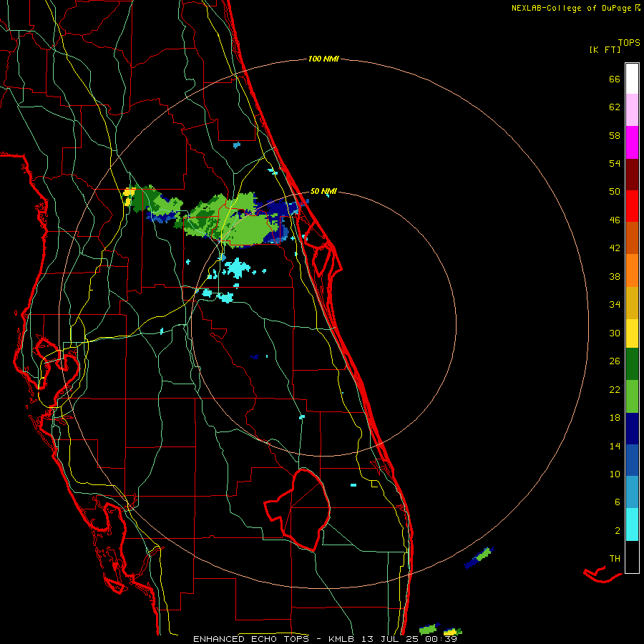Click the bright red legend color band
Viewport: 644px width, 644px height.
[632, 206]
